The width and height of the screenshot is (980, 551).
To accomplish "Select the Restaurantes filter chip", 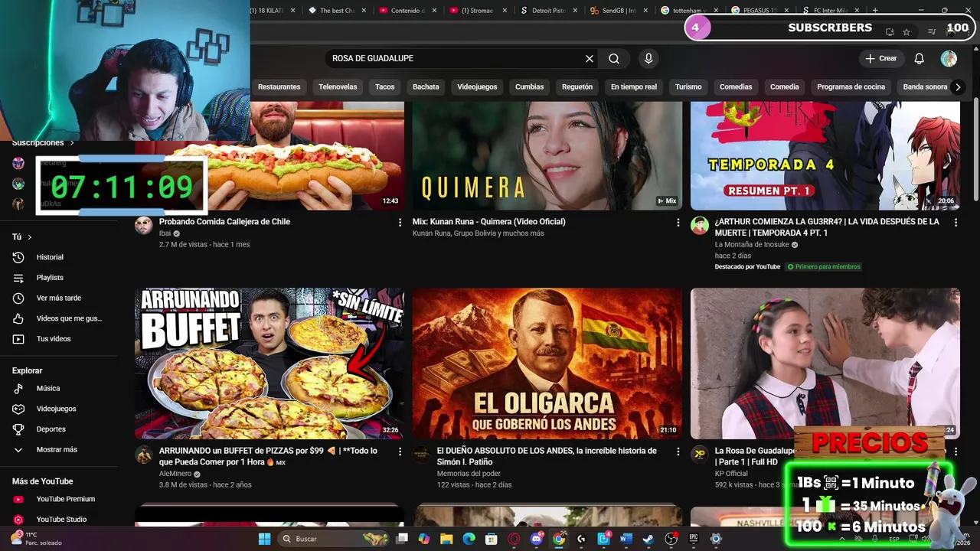I will [279, 87].
